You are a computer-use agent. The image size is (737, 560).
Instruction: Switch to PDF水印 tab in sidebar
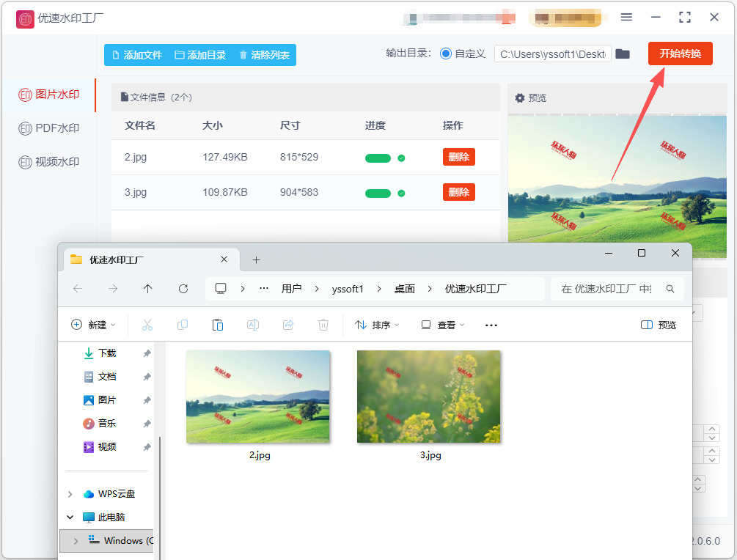pos(49,128)
